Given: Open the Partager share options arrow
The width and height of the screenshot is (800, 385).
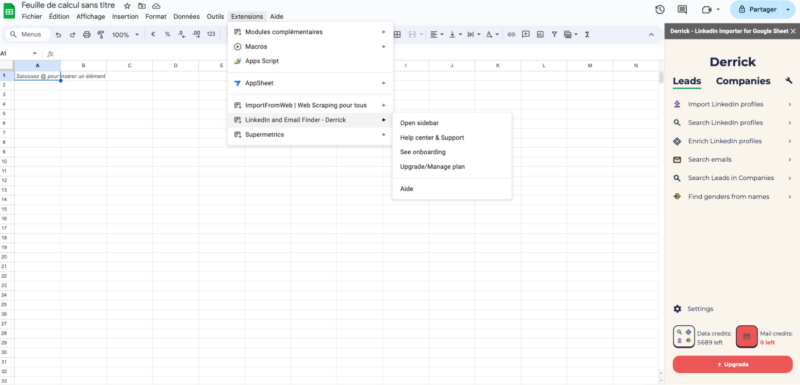Looking at the screenshot, I should click(x=788, y=10).
